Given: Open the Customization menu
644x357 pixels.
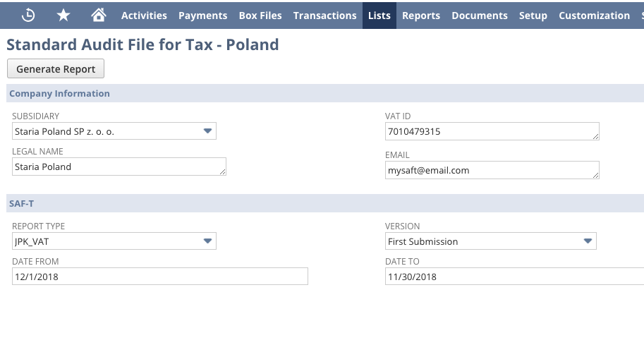Looking at the screenshot, I should 595,16.
